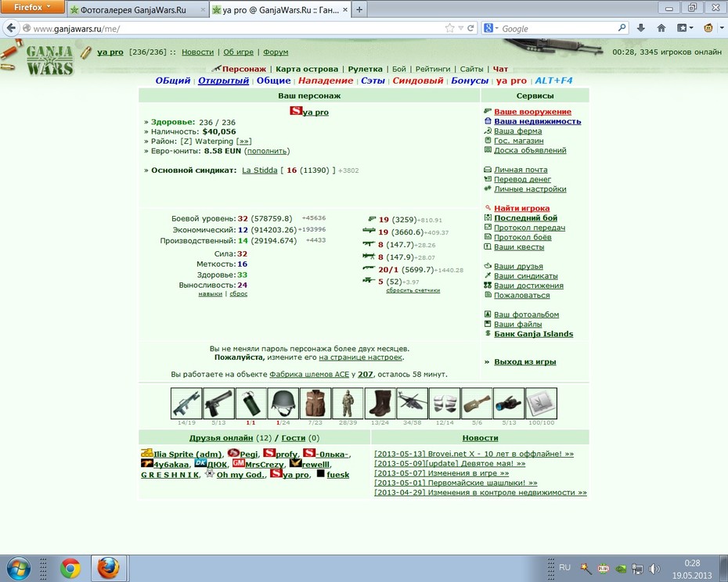Select the grenade item slot 1/1
Viewport: 728px width, 582px height.
[250, 404]
